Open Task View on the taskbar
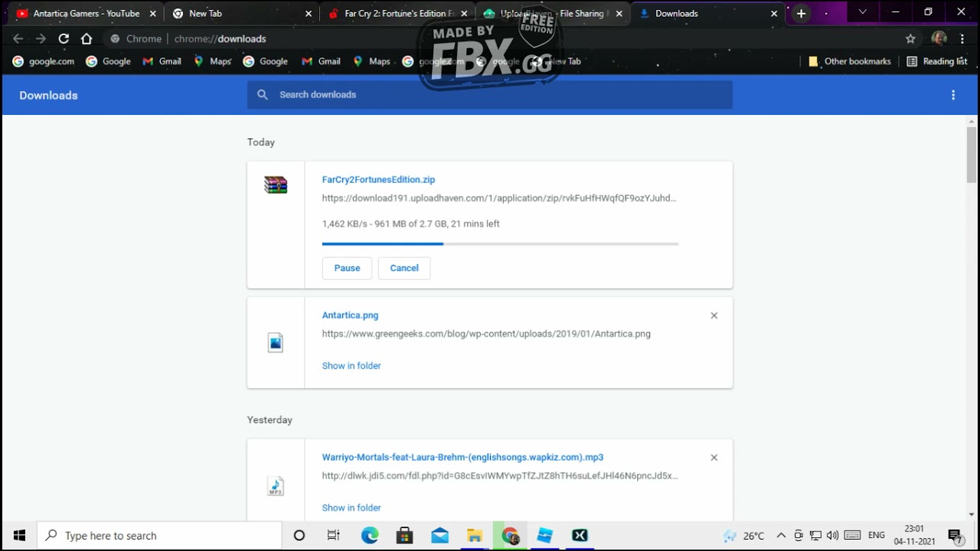Image resolution: width=980 pixels, height=551 pixels. (333, 536)
